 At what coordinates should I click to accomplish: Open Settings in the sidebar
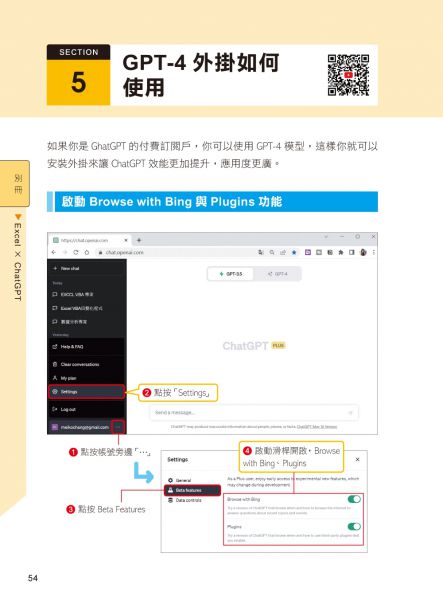tap(86, 392)
